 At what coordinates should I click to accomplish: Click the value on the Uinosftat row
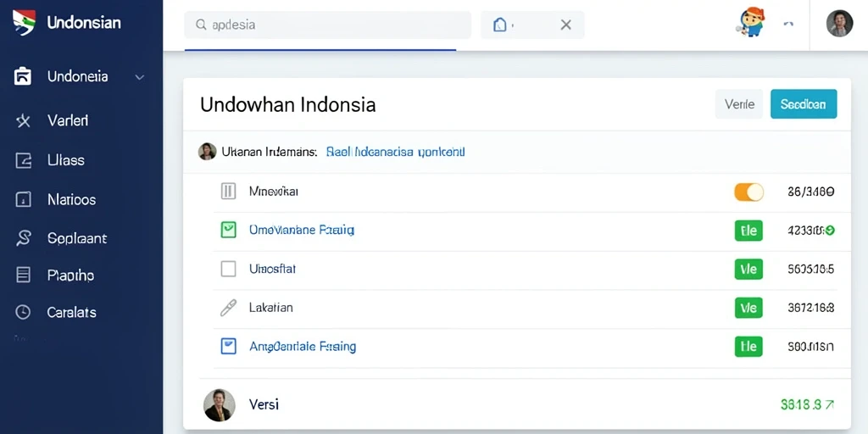810,269
